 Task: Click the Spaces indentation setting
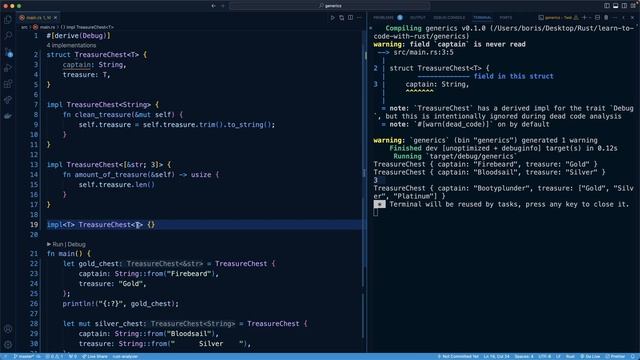click(524, 356)
